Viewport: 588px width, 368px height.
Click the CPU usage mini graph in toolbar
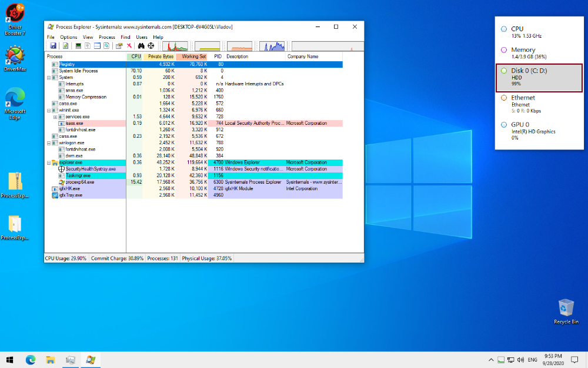point(175,46)
